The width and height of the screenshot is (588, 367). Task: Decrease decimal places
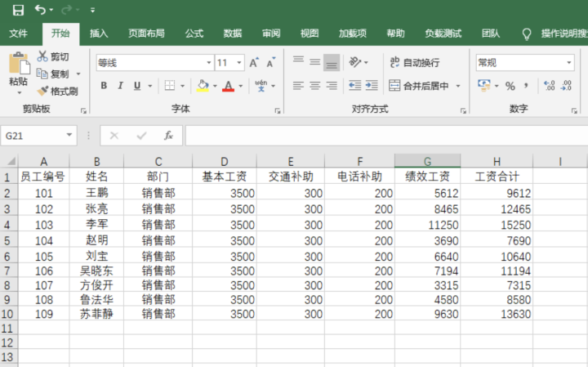[x=566, y=86]
